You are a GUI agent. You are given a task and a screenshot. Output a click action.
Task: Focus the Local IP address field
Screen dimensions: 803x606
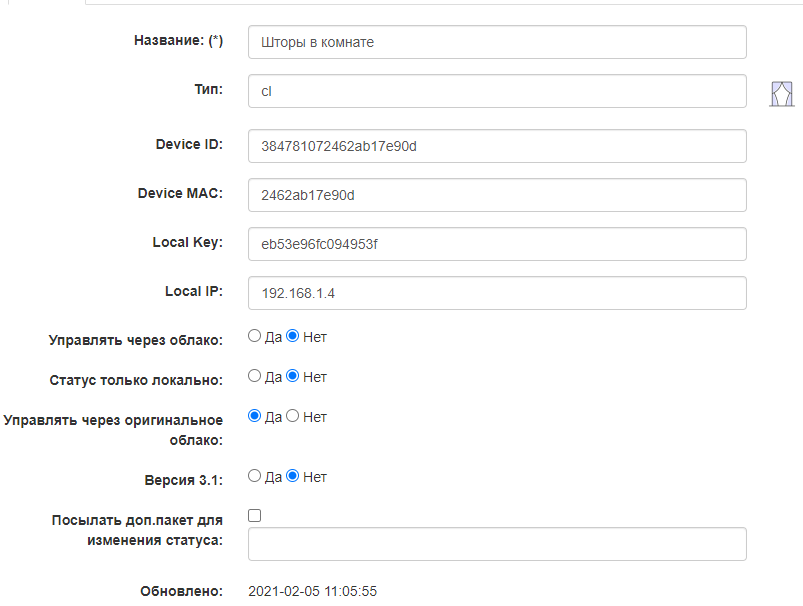497,293
